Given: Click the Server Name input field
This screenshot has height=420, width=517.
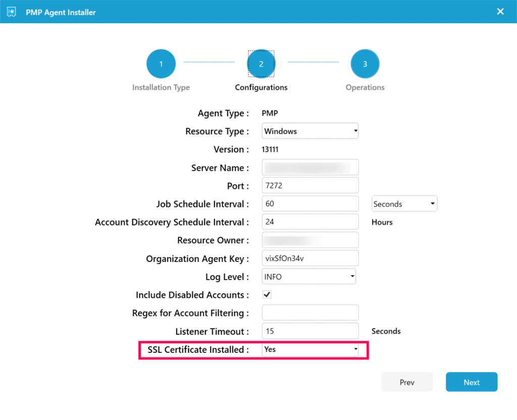Looking at the screenshot, I should coord(311,168).
